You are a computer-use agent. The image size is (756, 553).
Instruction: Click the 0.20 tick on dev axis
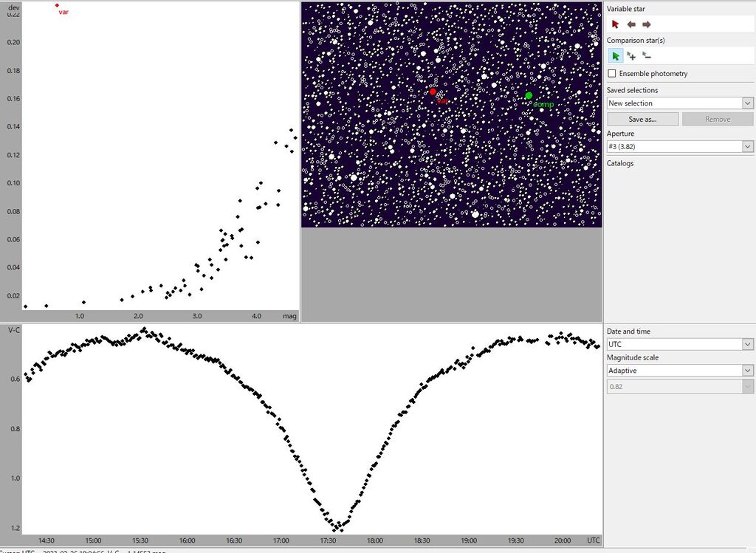click(13, 42)
